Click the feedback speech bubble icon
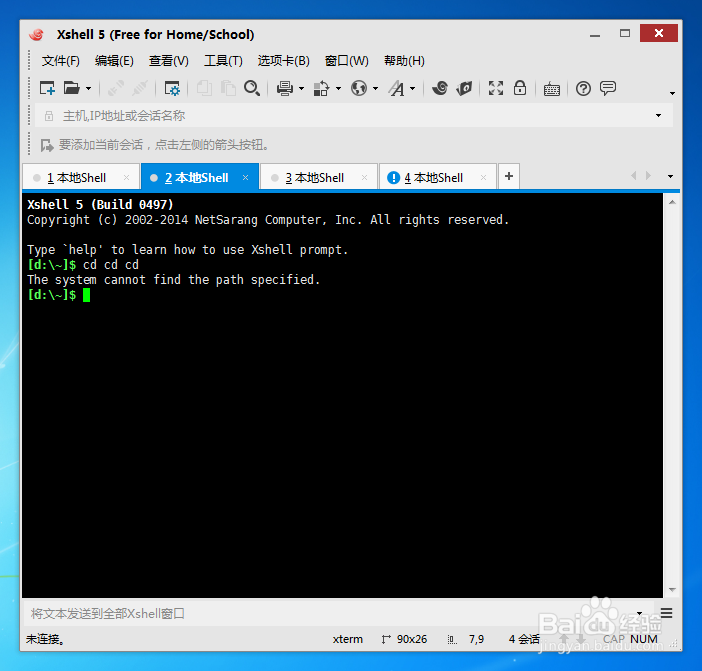The width and height of the screenshot is (702, 671). (x=608, y=88)
